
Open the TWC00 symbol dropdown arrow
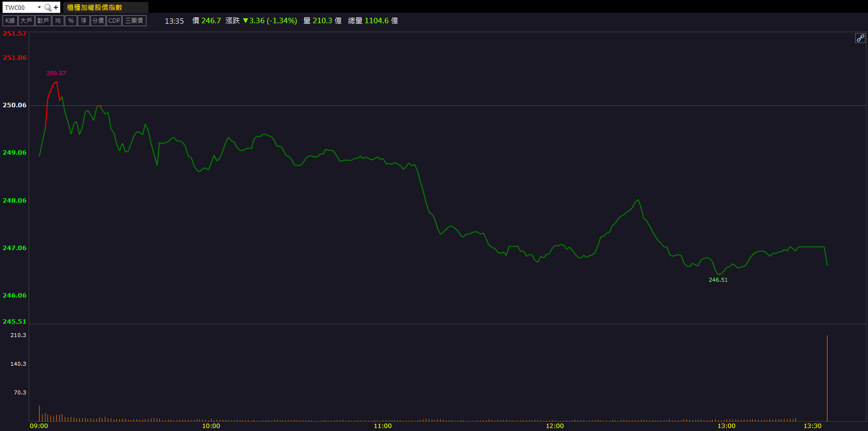pos(39,7)
